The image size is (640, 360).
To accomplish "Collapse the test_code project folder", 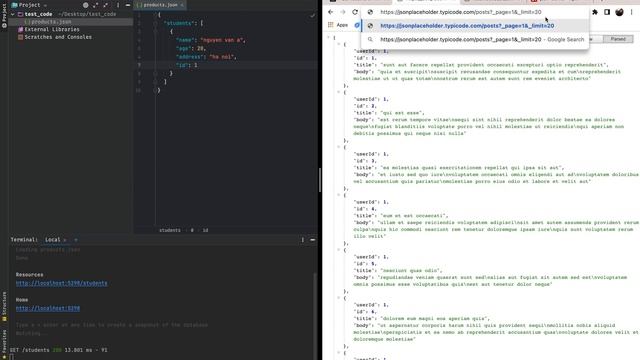I will coord(13,14).
